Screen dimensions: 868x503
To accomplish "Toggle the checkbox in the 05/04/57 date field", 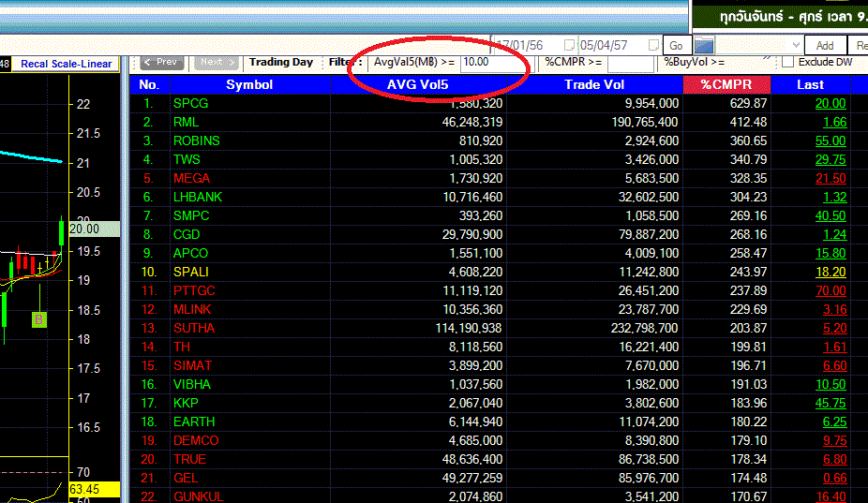I will tap(653, 45).
